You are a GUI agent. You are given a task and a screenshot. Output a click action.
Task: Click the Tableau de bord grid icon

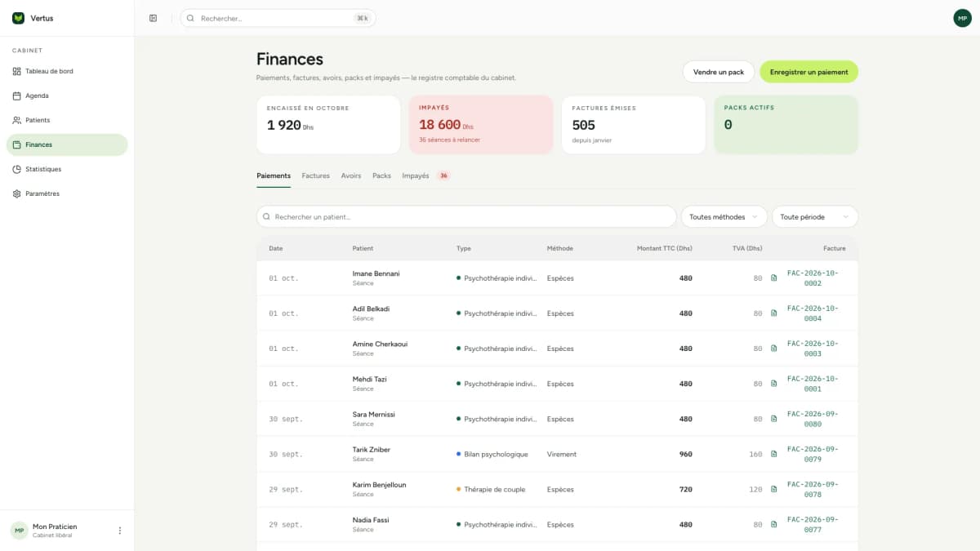17,71
